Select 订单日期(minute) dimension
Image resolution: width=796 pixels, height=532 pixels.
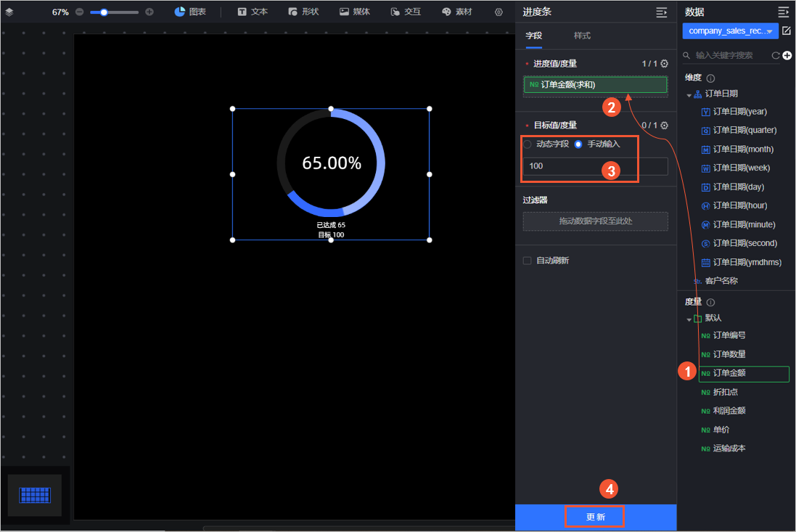click(x=738, y=224)
